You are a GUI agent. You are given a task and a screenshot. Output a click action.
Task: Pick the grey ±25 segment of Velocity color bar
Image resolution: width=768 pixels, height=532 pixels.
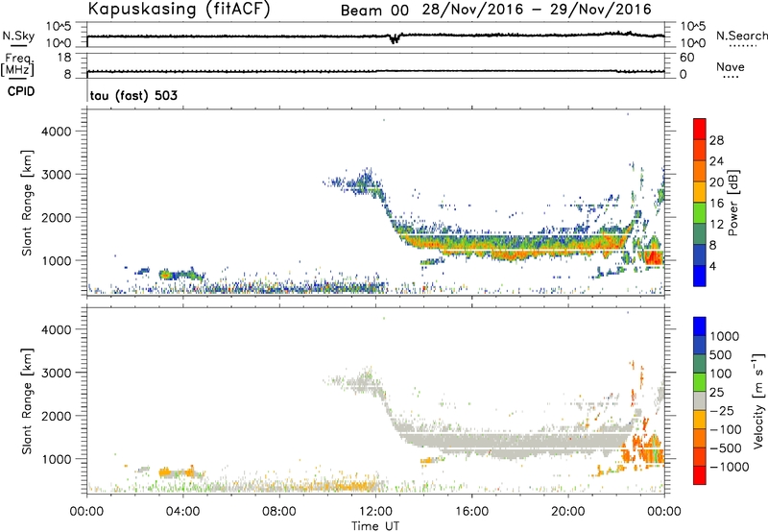tap(700, 400)
